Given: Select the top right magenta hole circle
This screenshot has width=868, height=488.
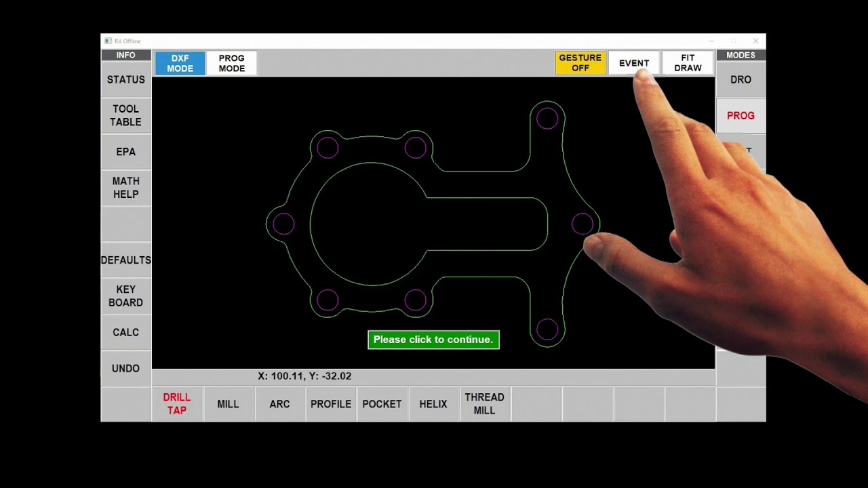Looking at the screenshot, I should [x=547, y=119].
